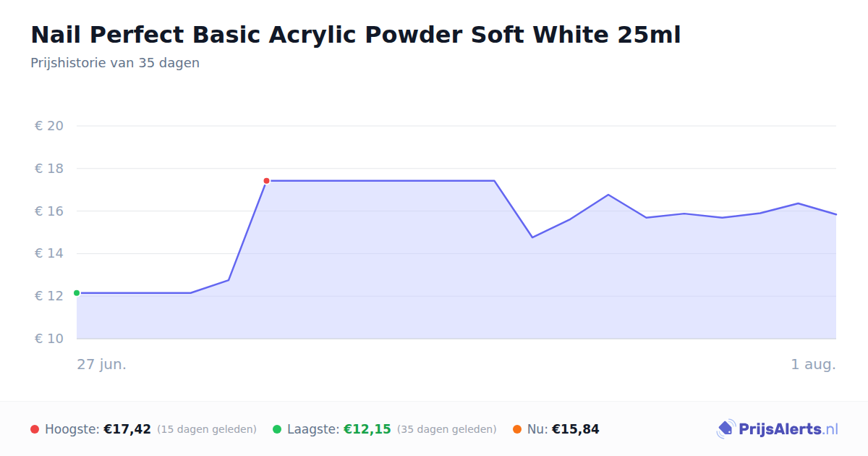The image size is (868, 456).
Task: Click the current price value €15,84
Action: [576, 429]
